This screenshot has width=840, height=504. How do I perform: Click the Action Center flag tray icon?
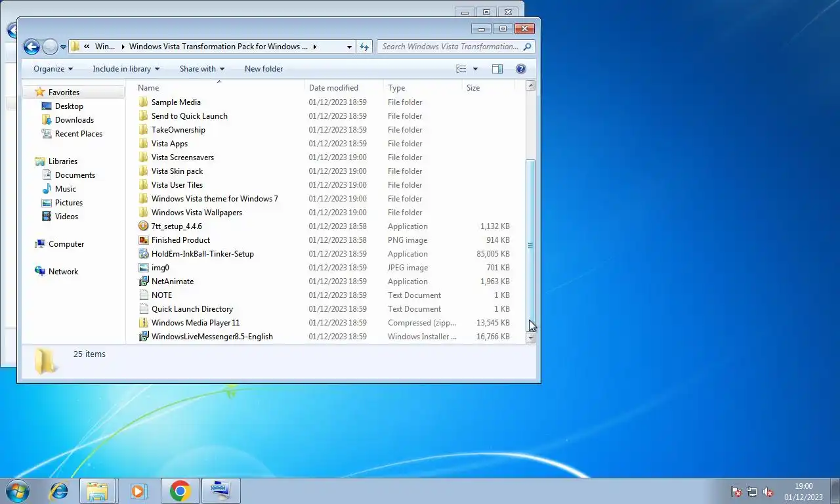tap(736, 492)
